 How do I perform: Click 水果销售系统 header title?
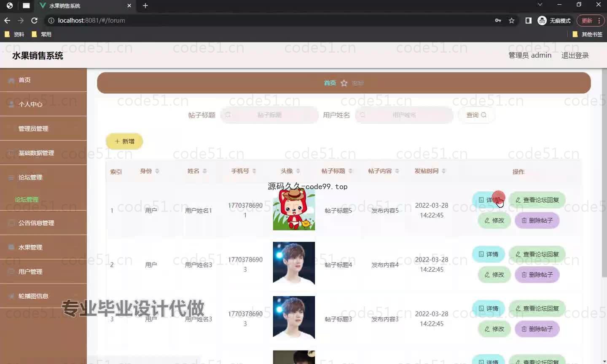click(38, 56)
